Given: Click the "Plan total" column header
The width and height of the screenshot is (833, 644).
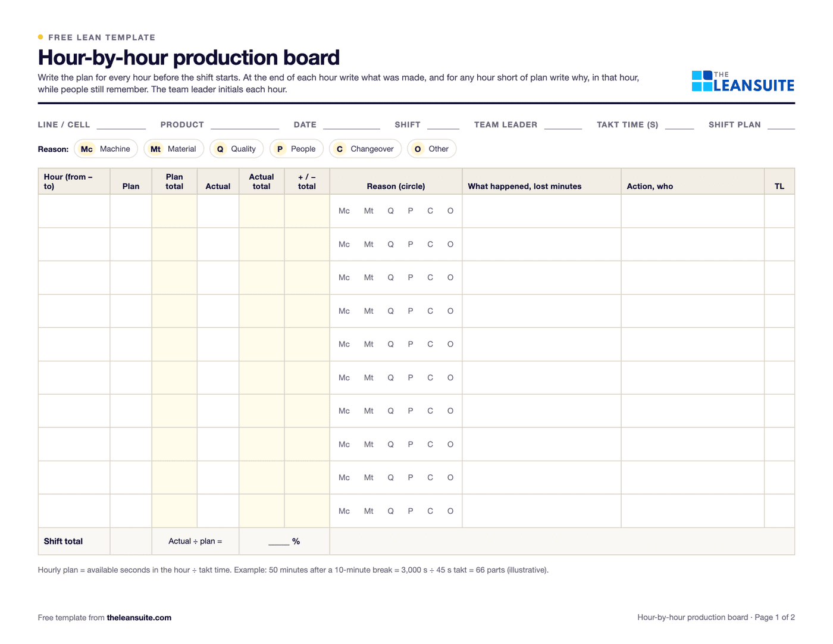Looking at the screenshot, I should 174,182.
